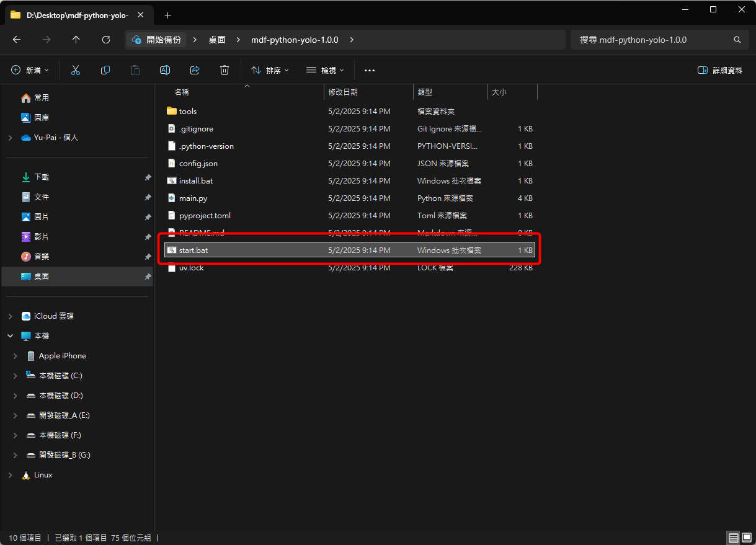
Task: Collapse the 本機 (This PC) tree node
Action: pyautogui.click(x=10, y=336)
